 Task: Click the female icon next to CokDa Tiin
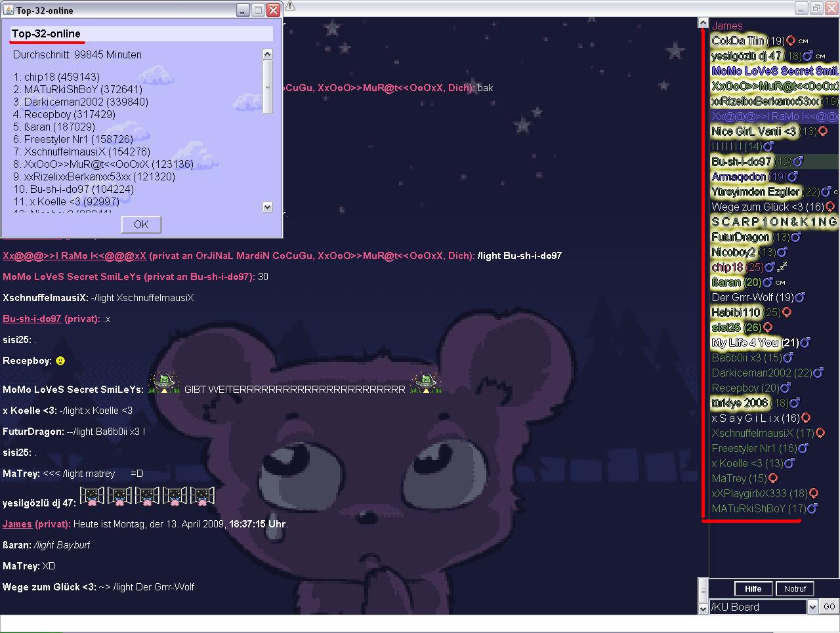pos(791,41)
